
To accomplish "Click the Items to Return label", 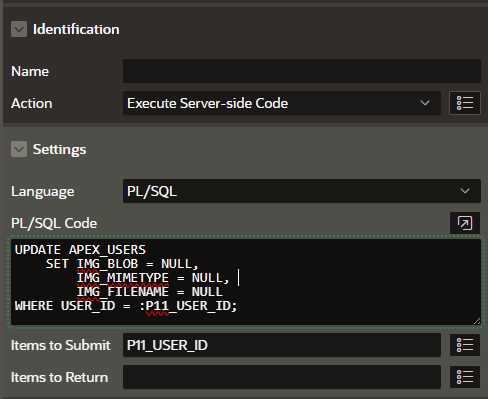I will coord(60,377).
